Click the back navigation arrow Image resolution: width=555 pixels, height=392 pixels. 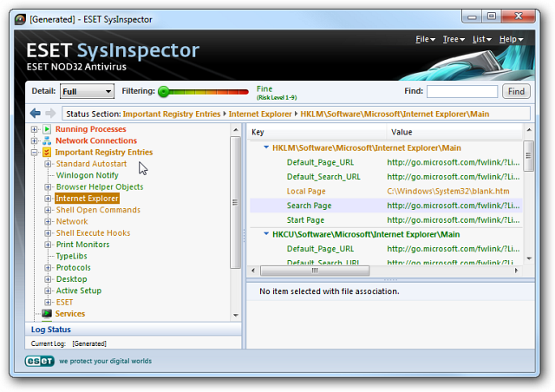(35, 114)
